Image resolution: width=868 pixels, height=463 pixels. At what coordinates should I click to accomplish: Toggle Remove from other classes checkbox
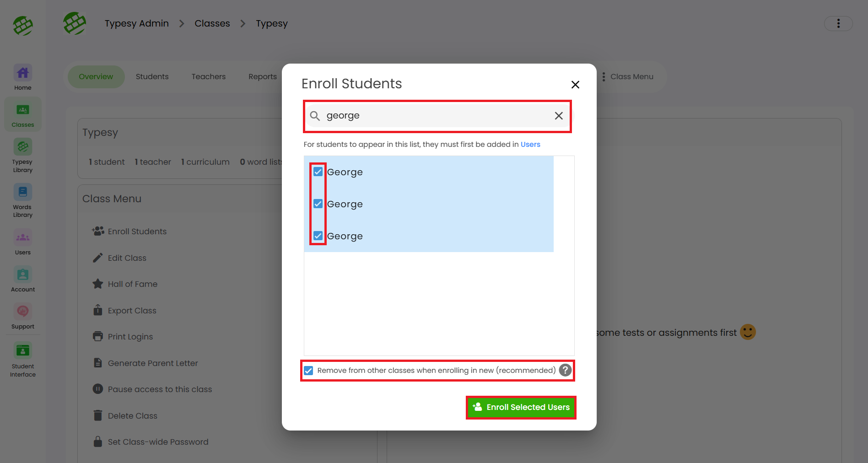click(x=309, y=371)
